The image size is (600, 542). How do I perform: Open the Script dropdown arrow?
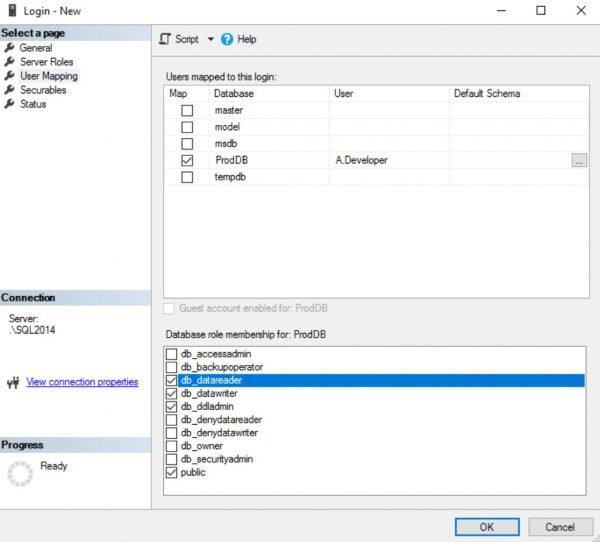click(211, 39)
